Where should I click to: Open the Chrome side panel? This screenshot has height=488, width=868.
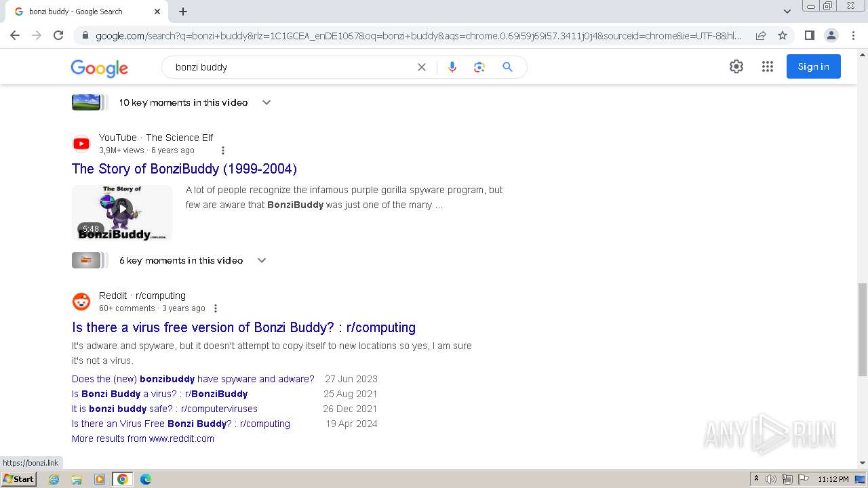click(809, 35)
